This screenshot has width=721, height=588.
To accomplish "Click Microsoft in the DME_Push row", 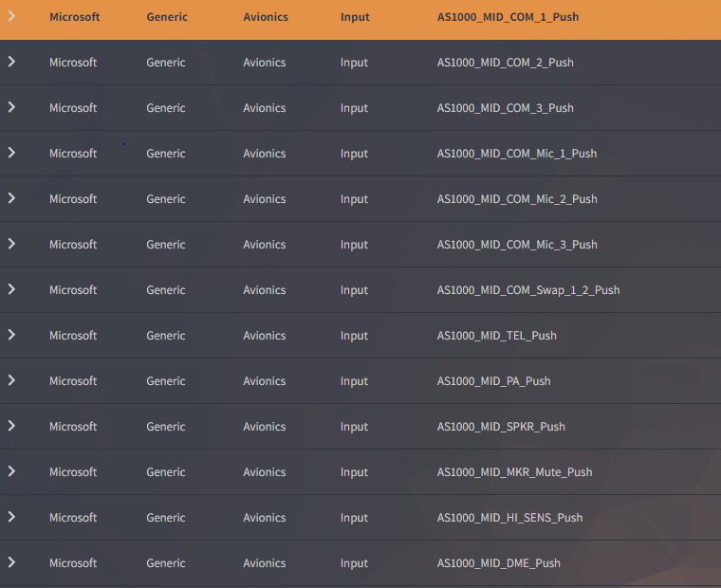I will [x=73, y=563].
